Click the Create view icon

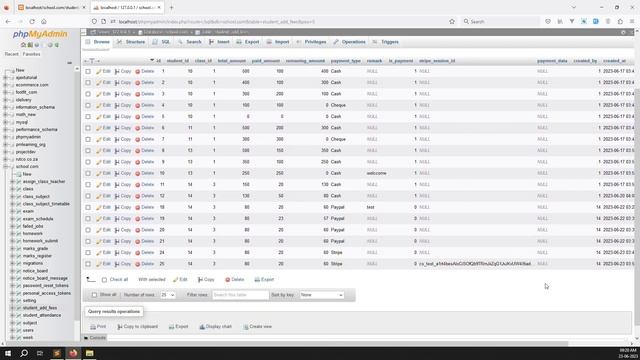point(246,327)
